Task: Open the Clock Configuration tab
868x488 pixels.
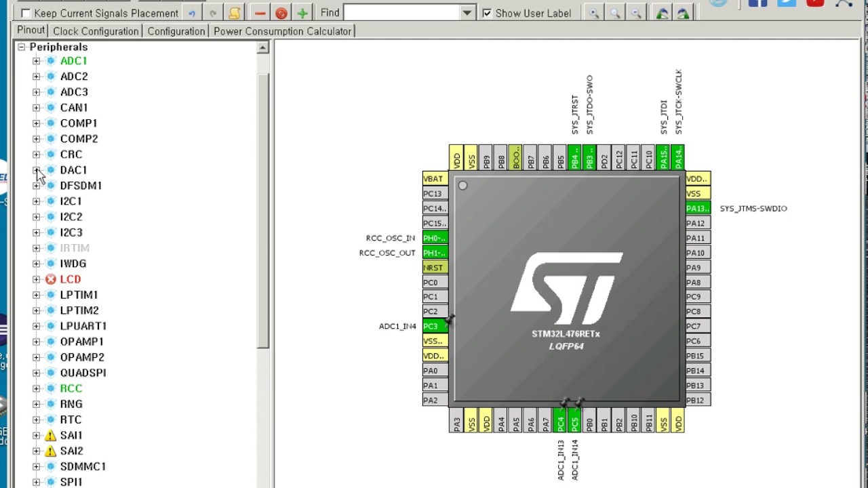Action: pyautogui.click(x=96, y=31)
